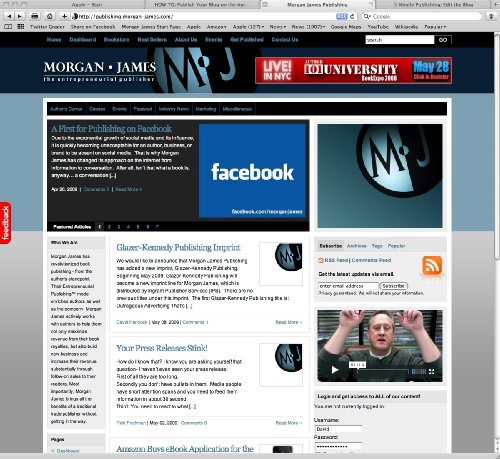Open the bookmarks library book icon
This screenshot has width=500, height=459.
(x=8, y=27)
